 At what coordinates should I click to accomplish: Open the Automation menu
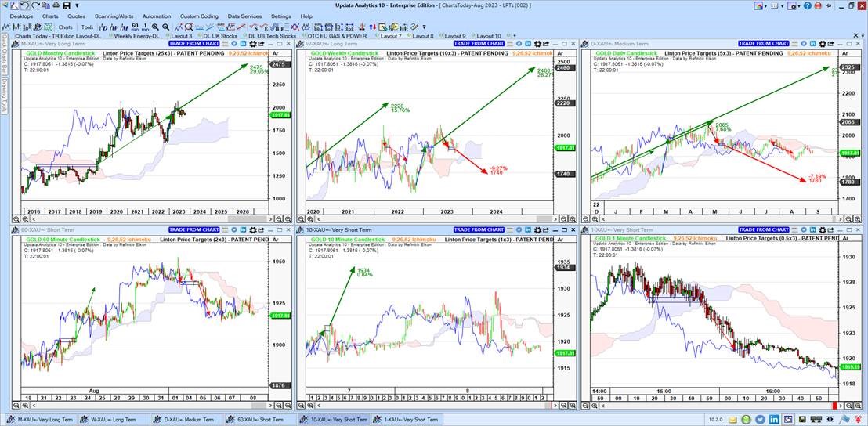click(x=157, y=16)
